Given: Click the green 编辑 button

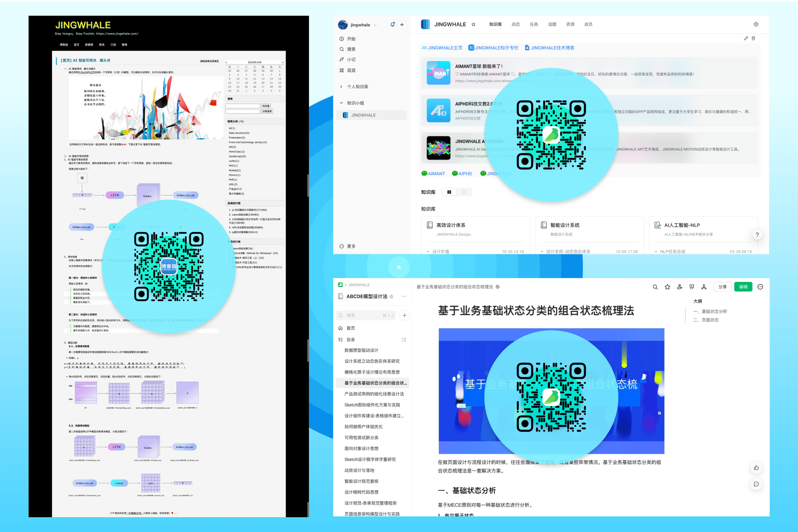Looking at the screenshot, I should coord(743,287).
